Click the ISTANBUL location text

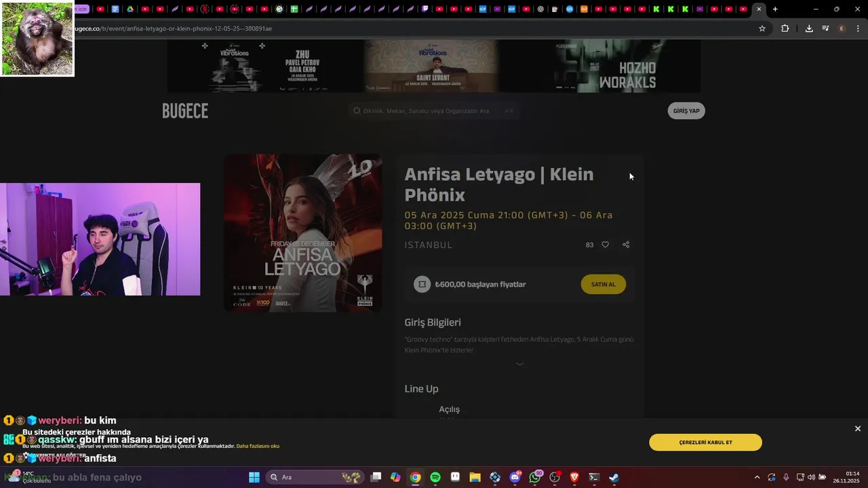pos(429,245)
